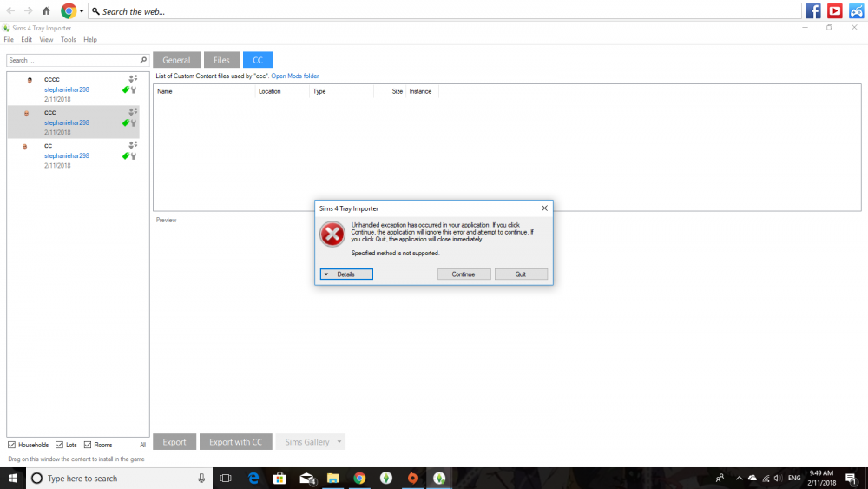Click the green tag icon for ccc
This screenshot has width=868, height=489.
126,122
